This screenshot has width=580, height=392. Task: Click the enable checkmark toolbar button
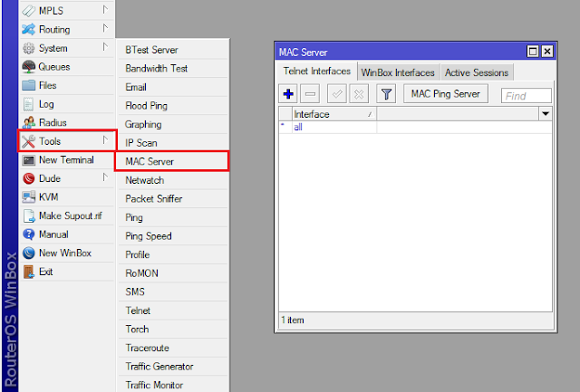337,94
